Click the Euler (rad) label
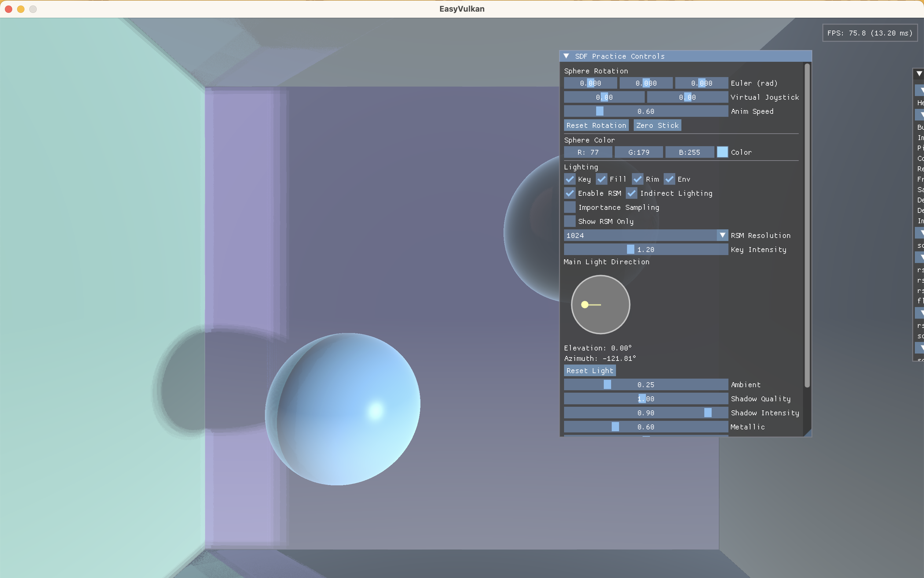 754,83
